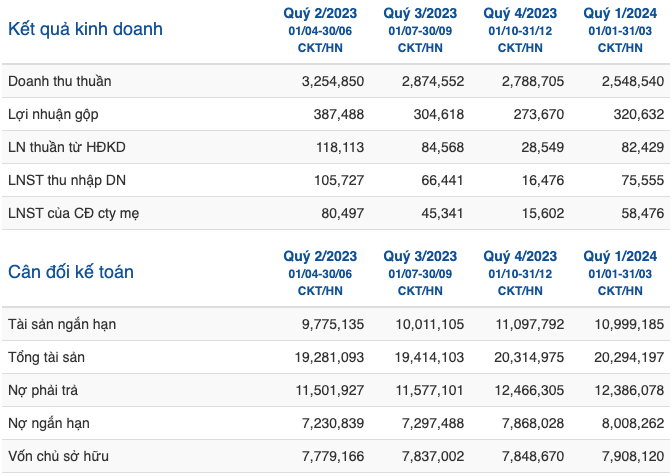Click short-term debt value 7,297,488
This screenshot has height=476, width=672.
(x=433, y=423)
